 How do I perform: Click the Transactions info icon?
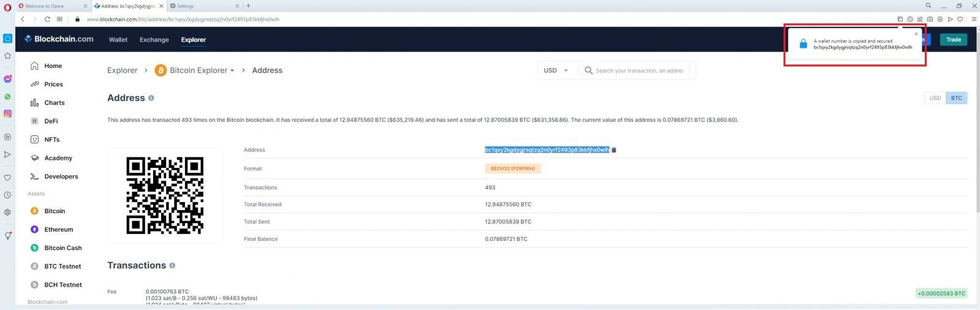point(172,266)
